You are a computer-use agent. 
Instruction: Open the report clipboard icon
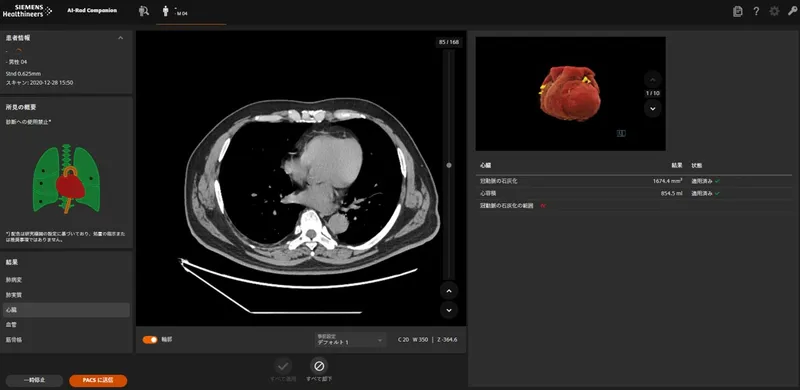click(x=737, y=11)
